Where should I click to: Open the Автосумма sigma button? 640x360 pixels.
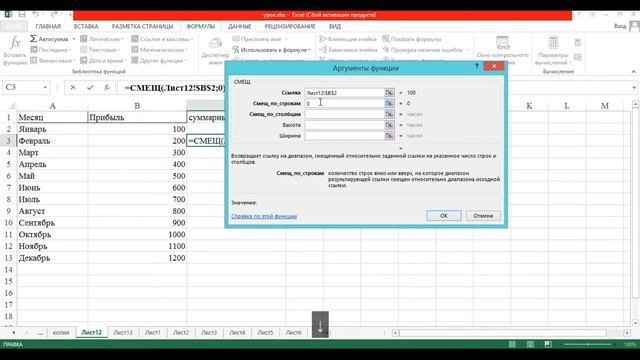[x=49, y=39]
